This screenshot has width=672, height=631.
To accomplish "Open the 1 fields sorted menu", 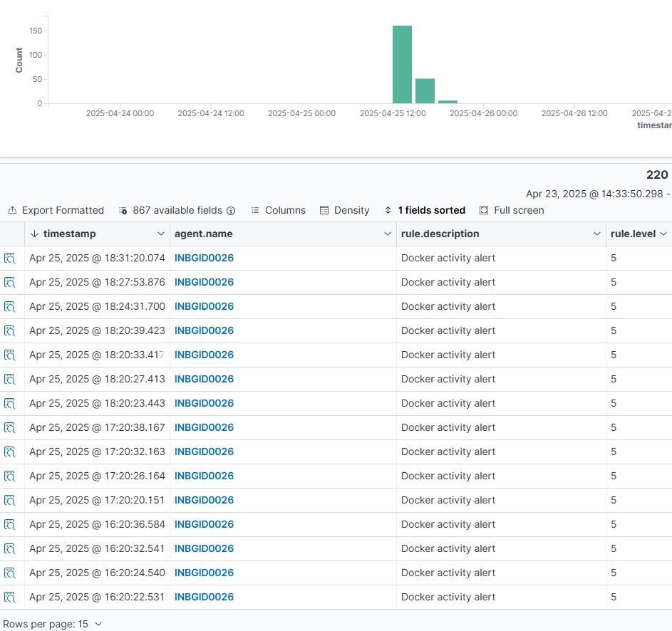I will [x=425, y=211].
